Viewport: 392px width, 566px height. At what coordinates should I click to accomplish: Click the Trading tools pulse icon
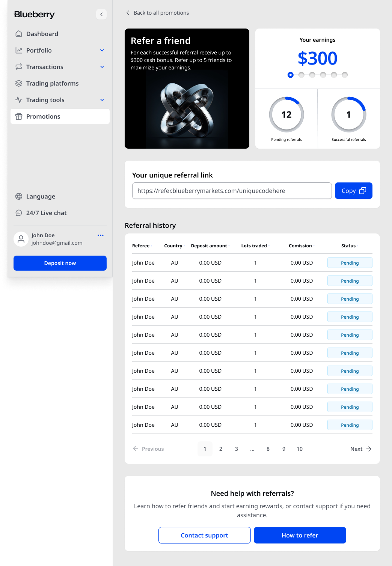click(x=19, y=100)
